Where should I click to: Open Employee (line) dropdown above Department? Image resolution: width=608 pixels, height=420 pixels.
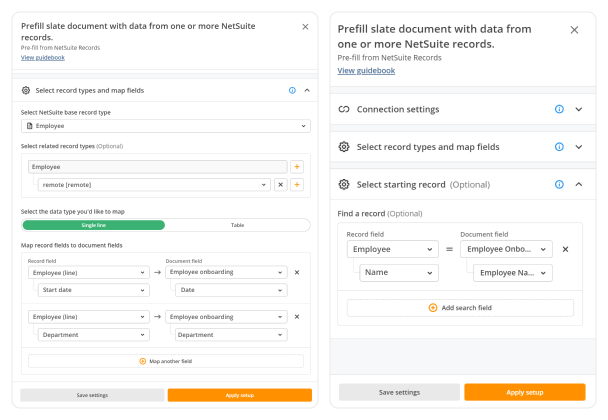point(89,317)
